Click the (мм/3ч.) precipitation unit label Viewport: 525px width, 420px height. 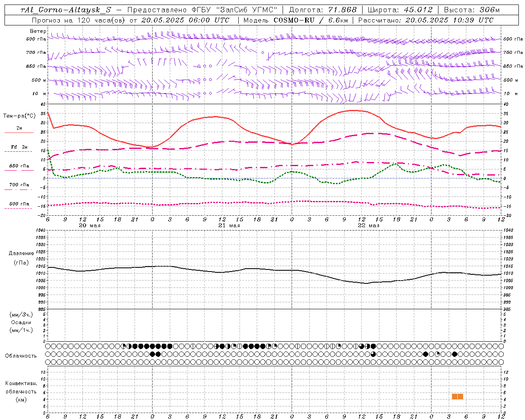pos(21,315)
